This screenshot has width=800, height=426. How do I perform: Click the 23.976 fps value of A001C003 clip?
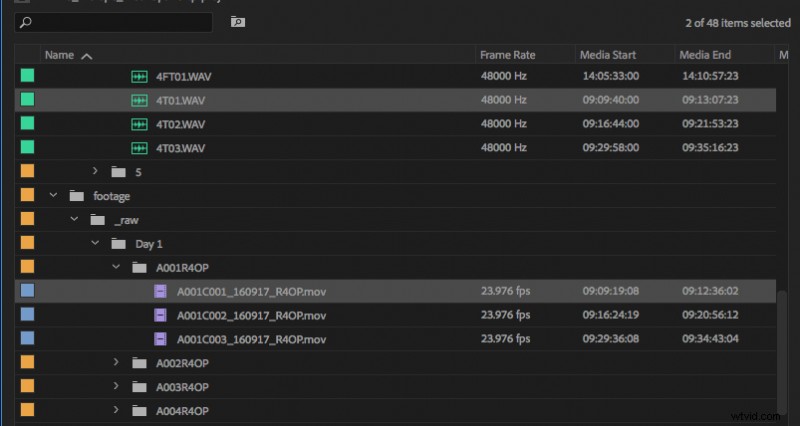505,339
